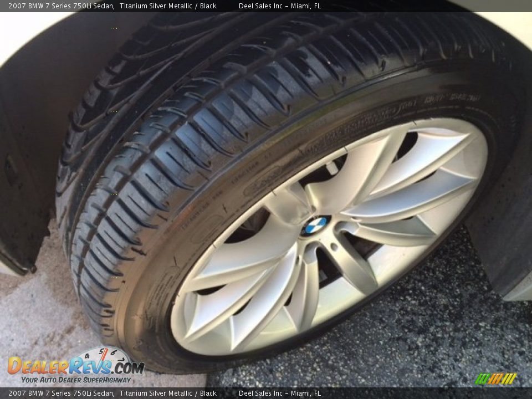Click the number '5' on the gauge dial
This screenshot has width=532, height=399.
(x=101, y=351)
